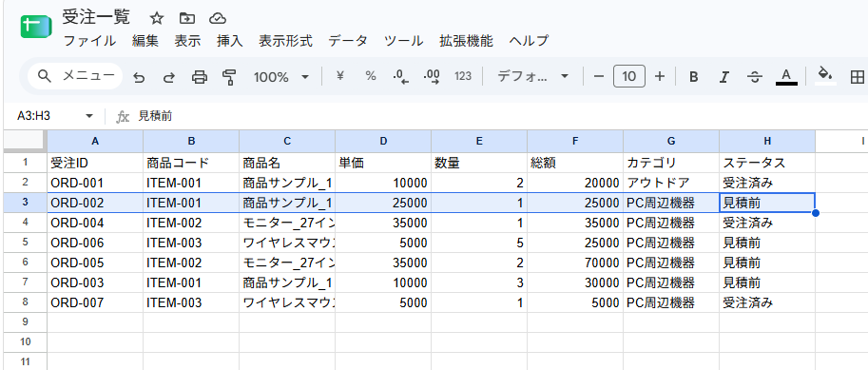Toggle strikethrough formatting
This screenshot has height=370, width=868.
click(754, 77)
